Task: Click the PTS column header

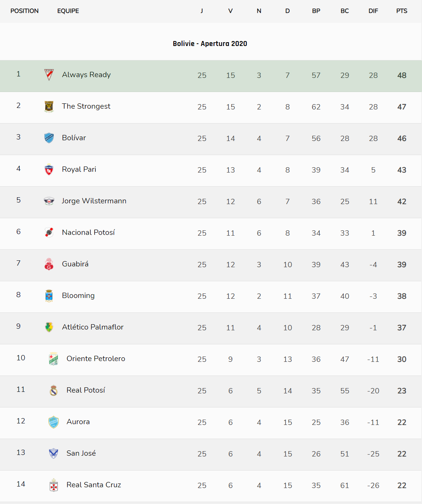Action: (x=401, y=11)
